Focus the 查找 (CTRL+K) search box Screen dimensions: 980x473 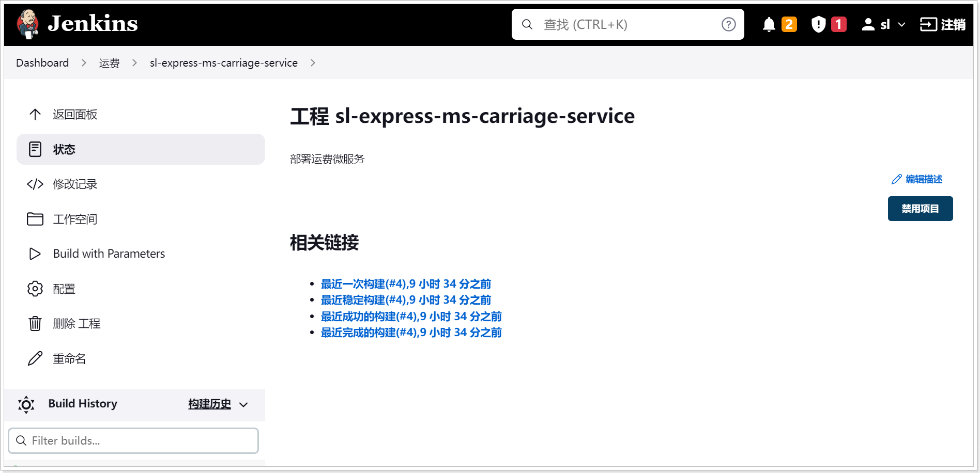[627, 24]
